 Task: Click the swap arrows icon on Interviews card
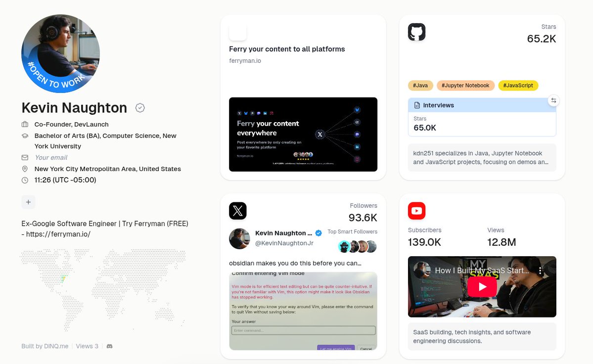coord(553,100)
